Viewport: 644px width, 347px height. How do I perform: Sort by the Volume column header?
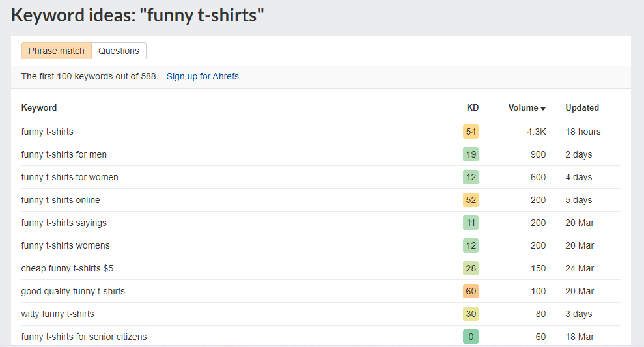point(527,107)
